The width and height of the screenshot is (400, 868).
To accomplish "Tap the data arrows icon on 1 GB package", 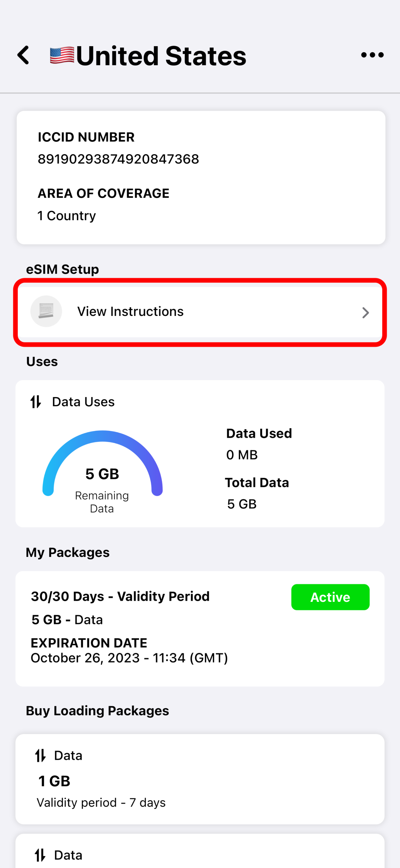I will (x=40, y=755).
